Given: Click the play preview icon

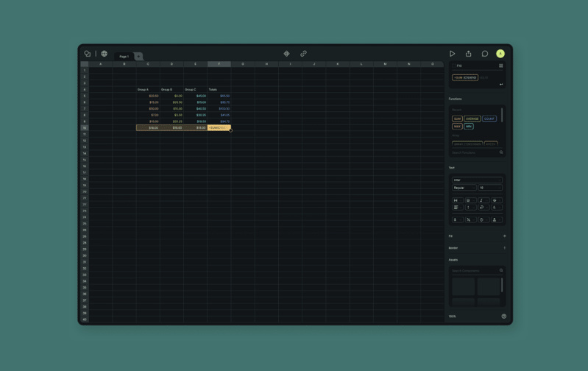Looking at the screenshot, I should pos(453,54).
